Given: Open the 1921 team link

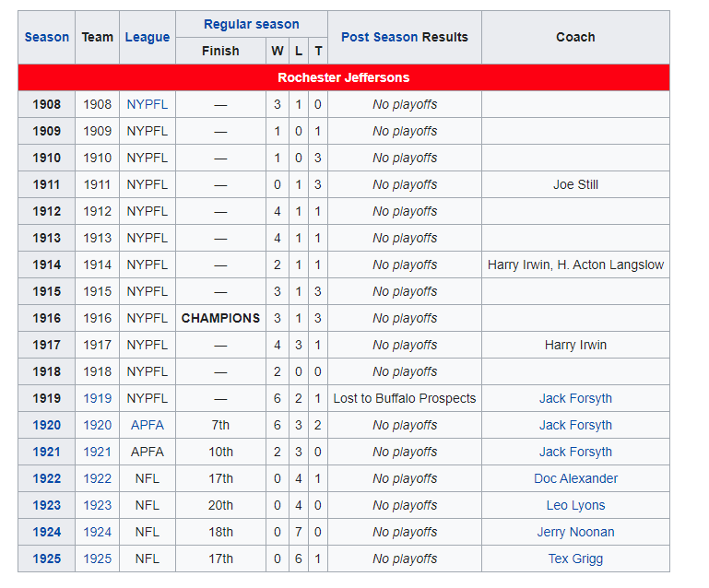Looking at the screenshot, I should pos(97,452).
